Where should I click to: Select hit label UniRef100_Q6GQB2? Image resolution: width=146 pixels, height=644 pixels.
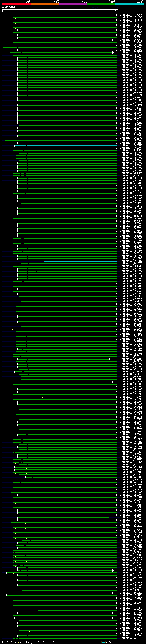pos(131,50)
